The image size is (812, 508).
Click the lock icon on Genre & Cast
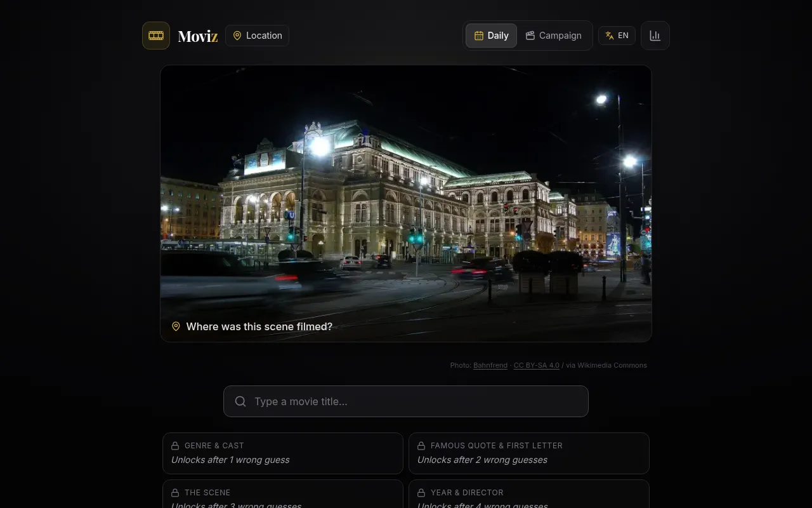coord(175,446)
